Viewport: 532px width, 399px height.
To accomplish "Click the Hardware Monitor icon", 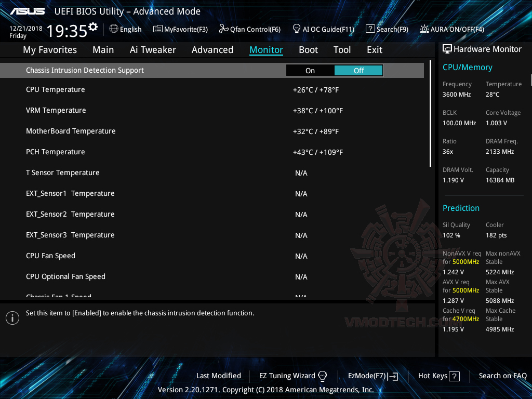I will point(447,49).
